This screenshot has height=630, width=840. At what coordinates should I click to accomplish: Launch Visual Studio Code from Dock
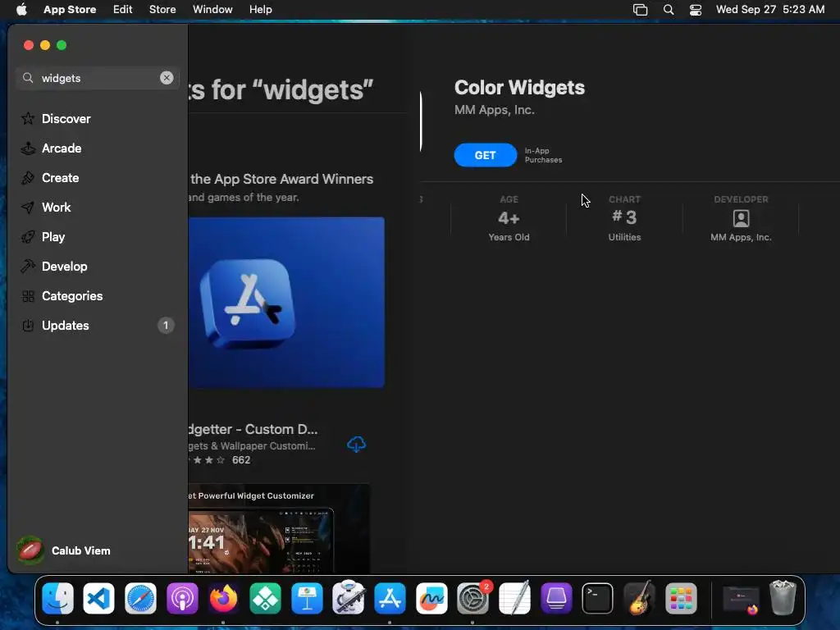[99, 598]
